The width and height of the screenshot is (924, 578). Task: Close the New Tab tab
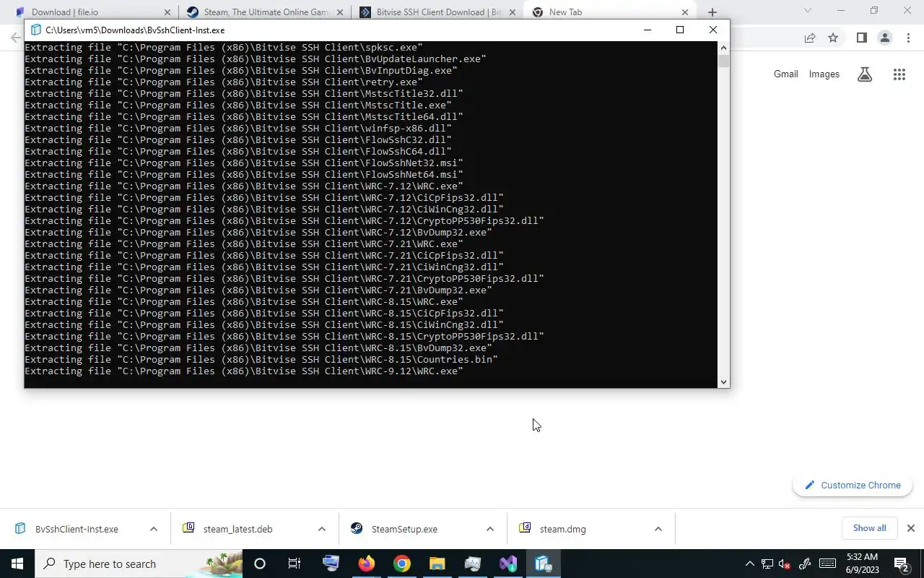(x=685, y=12)
